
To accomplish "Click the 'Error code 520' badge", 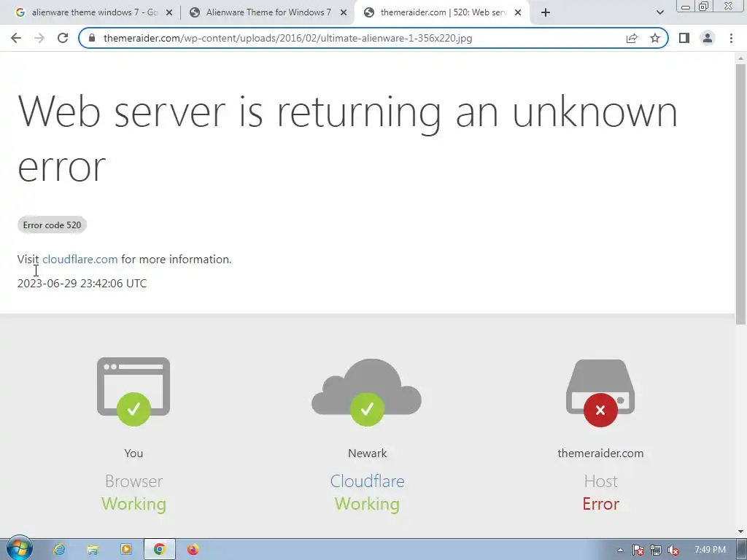I will (x=52, y=225).
